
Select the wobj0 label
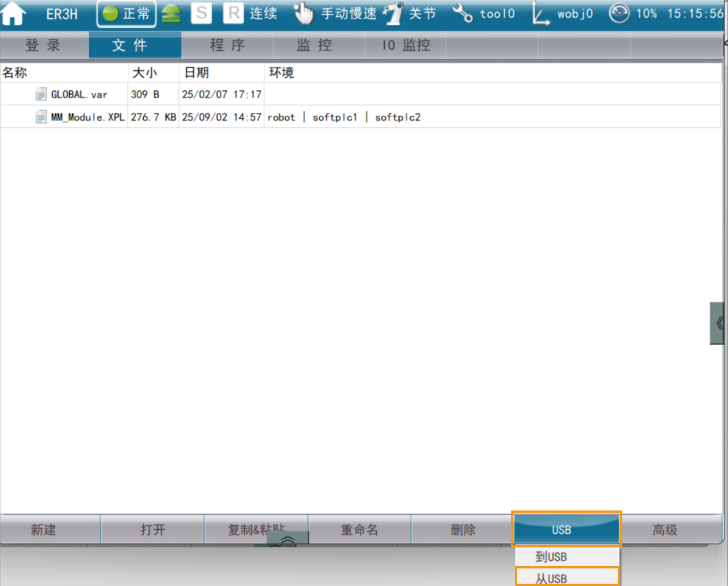pyautogui.click(x=575, y=14)
